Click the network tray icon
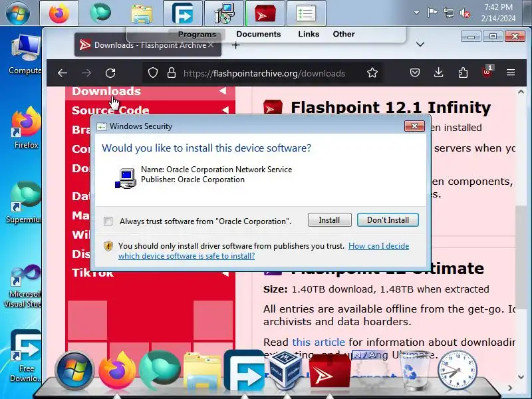532x399 pixels. coord(449,13)
